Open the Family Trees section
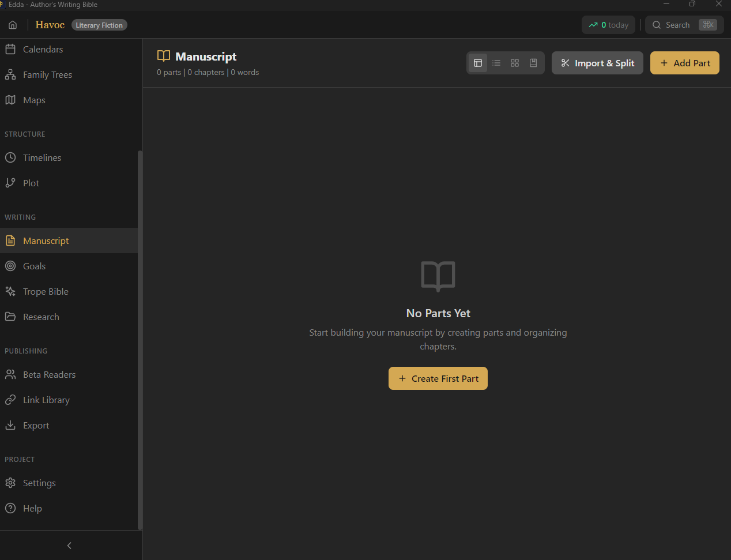Viewport: 731px width, 560px height. click(x=69, y=75)
